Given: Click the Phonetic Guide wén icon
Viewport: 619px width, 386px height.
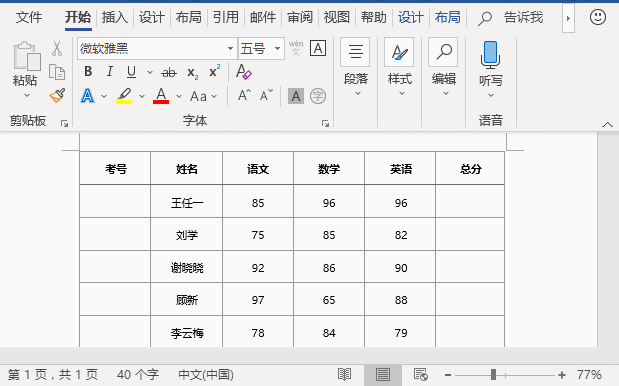Looking at the screenshot, I should [x=296, y=48].
